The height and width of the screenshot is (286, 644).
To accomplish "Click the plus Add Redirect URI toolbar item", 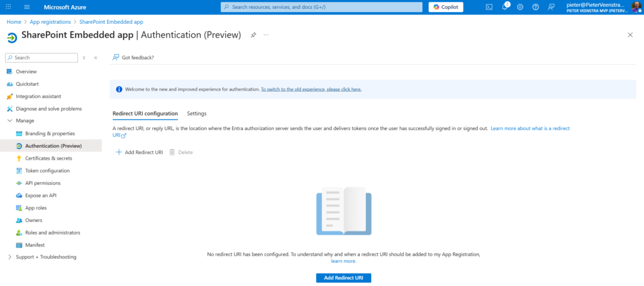I will click(139, 152).
